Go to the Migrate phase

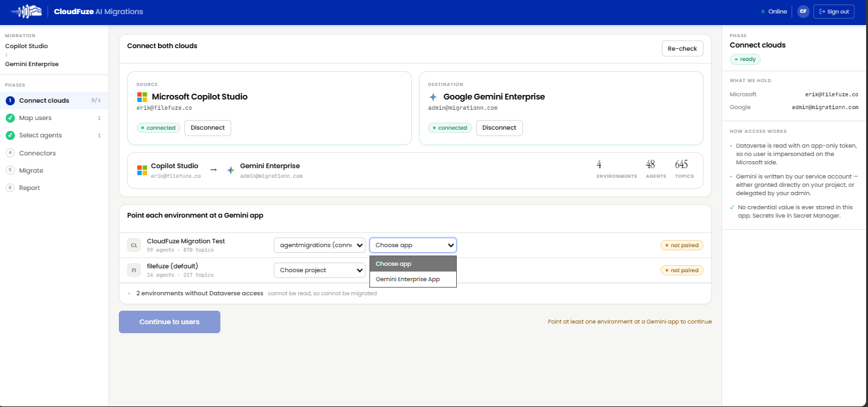(x=54, y=170)
